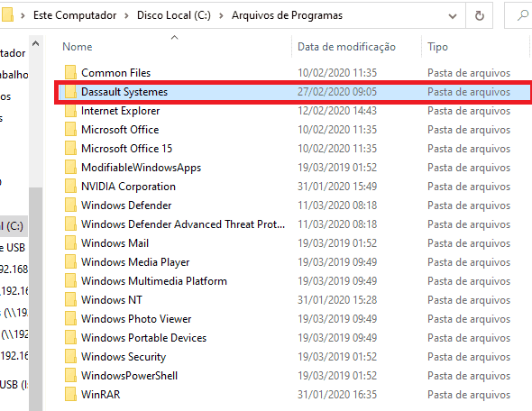Click the refresh icon beside address bar
532x411 pixels.
(x=479, y=15)
